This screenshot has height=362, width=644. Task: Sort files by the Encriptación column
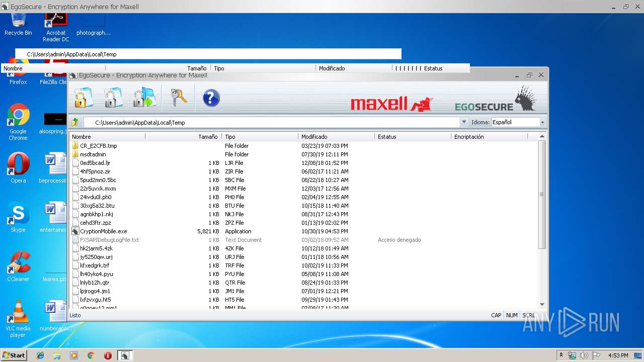[x=490, y=137]
